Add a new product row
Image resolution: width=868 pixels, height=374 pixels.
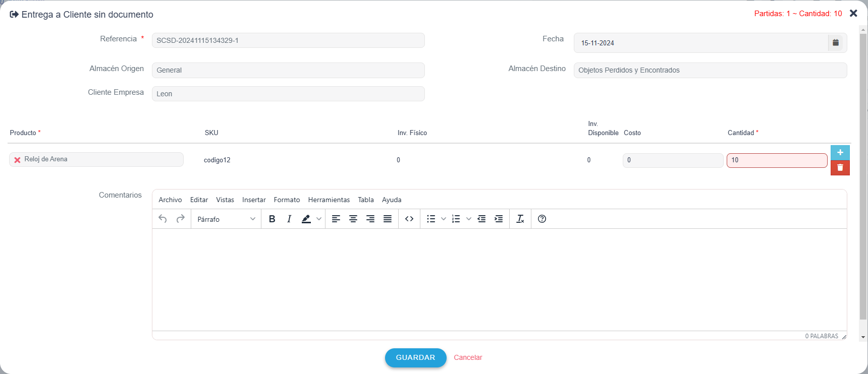(840, 152)
